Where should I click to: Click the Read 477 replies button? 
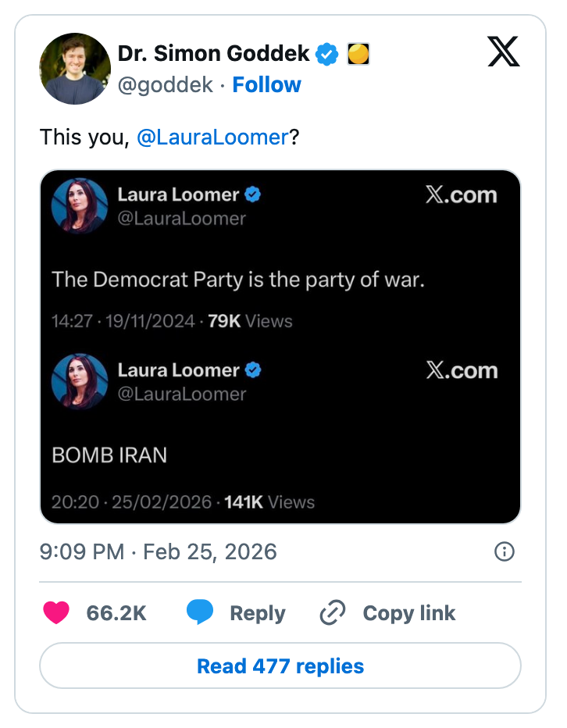tap(280, 666)
